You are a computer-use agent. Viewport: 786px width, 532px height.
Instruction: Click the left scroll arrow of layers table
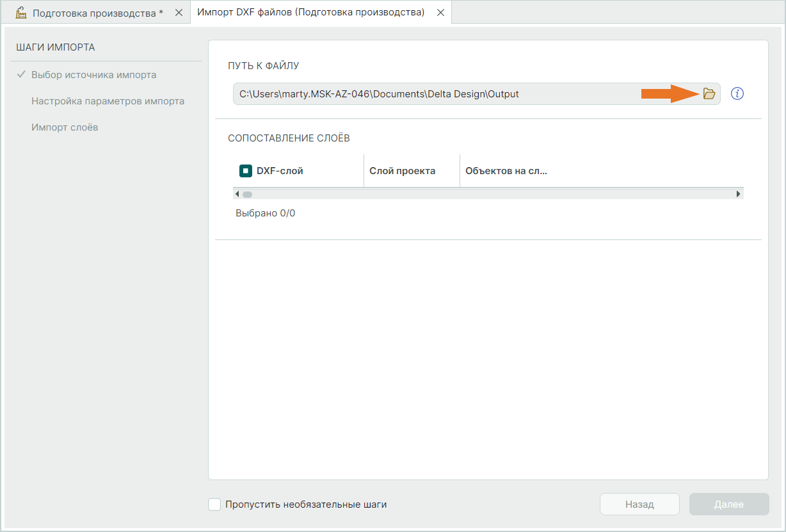point(237,194)
